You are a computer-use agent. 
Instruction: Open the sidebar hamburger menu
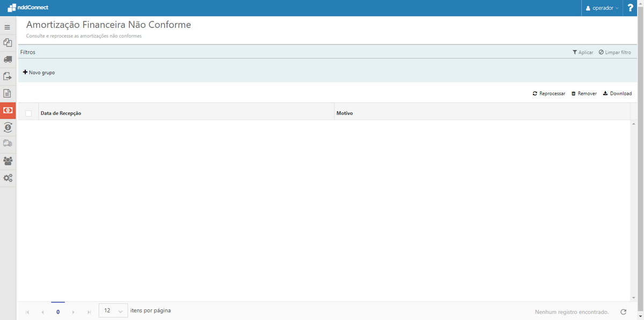(x=8, y=27)
